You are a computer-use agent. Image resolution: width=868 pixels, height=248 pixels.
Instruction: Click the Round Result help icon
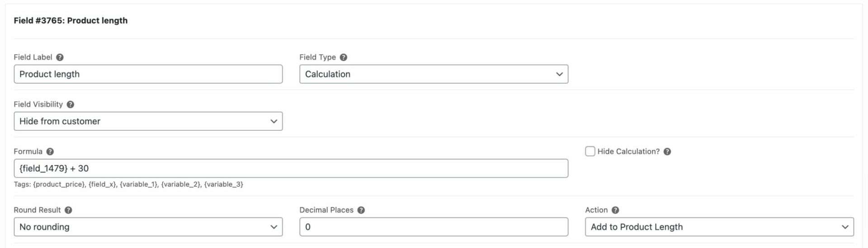pos(68,210)
